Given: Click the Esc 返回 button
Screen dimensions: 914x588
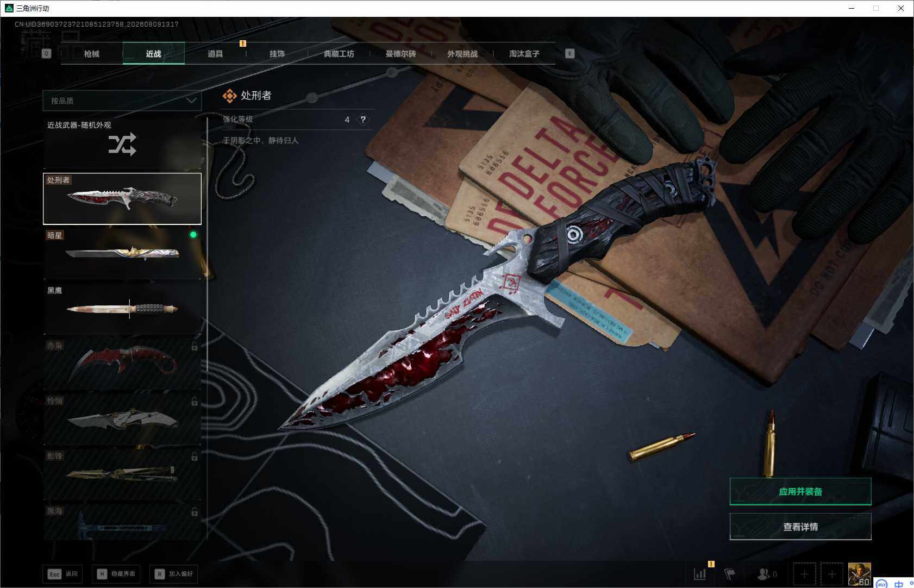Looking at the screenshot, I should coord(62,574).
